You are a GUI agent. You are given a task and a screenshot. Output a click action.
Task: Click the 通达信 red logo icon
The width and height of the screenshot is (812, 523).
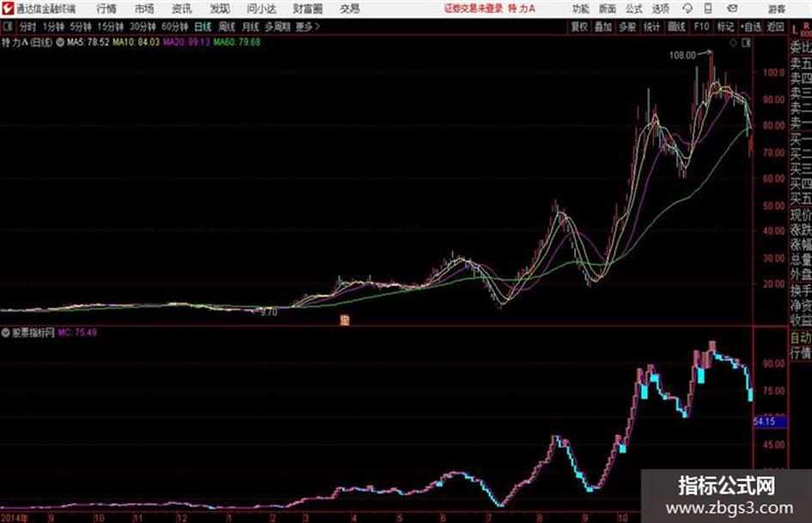pyautogui.click(x=8, y=9)
